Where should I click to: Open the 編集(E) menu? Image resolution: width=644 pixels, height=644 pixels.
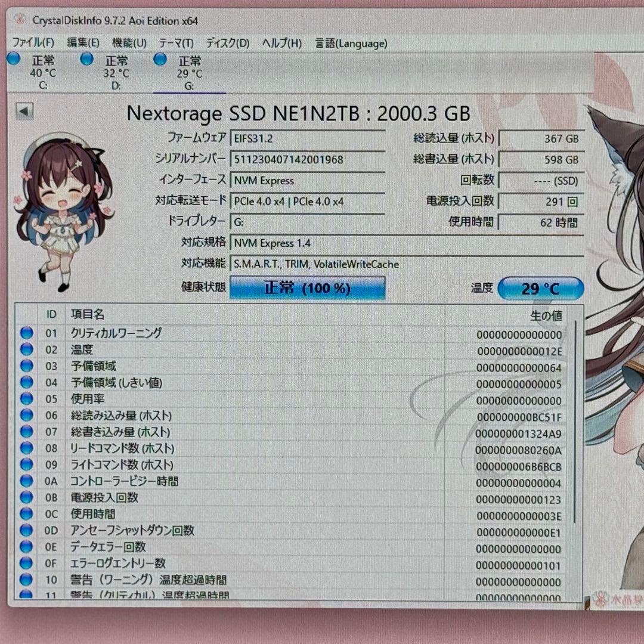(x=83, y=43)
